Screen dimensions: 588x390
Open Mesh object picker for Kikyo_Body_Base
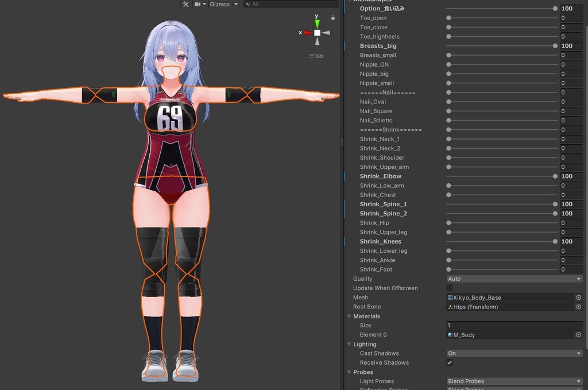coord(579,298)
